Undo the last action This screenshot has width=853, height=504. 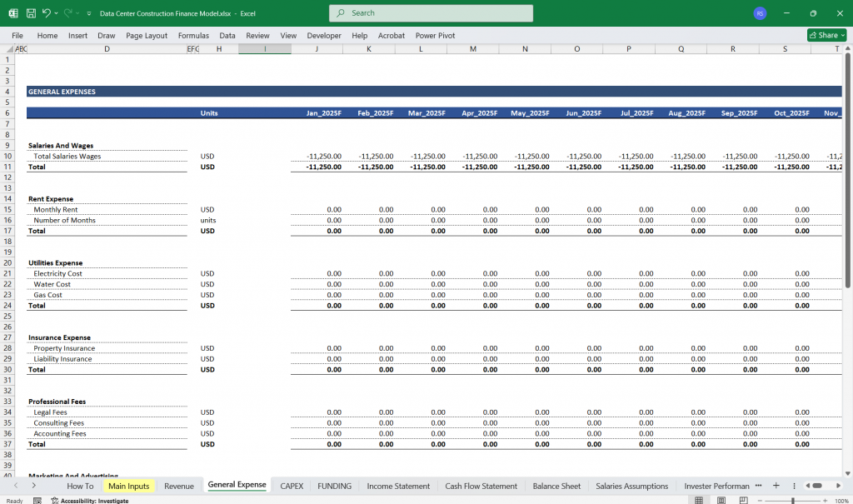[x=47, y=12]
